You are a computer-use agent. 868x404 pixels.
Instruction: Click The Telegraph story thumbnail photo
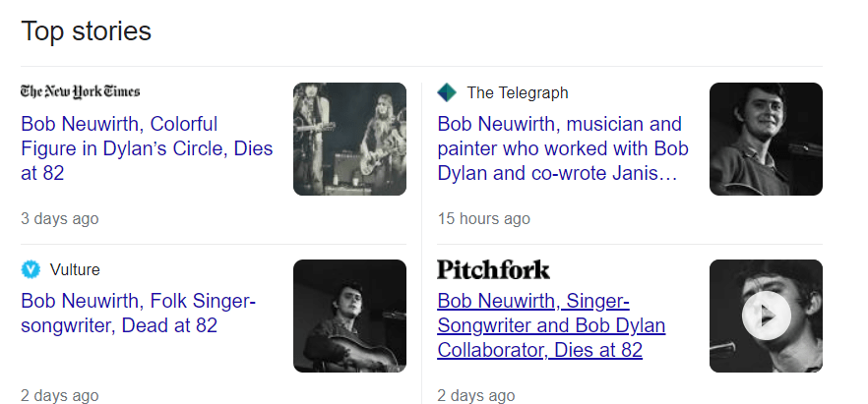[766, 139]
